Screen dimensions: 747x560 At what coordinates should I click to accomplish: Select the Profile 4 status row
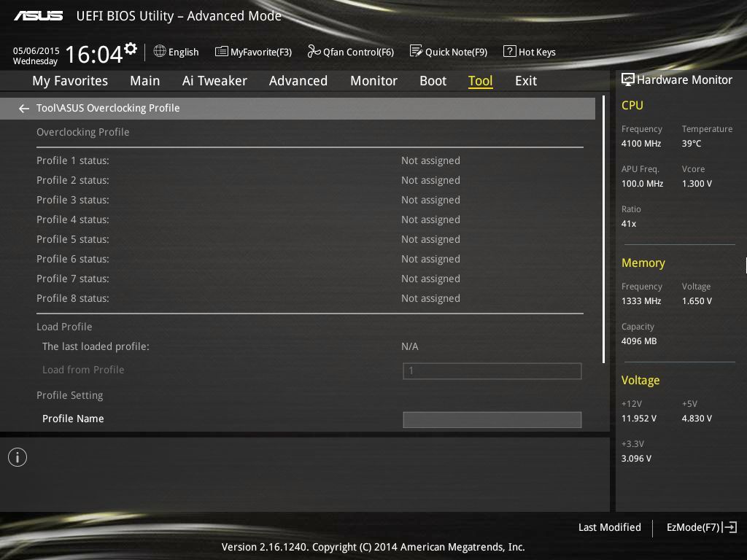click(x=309, y=219)
